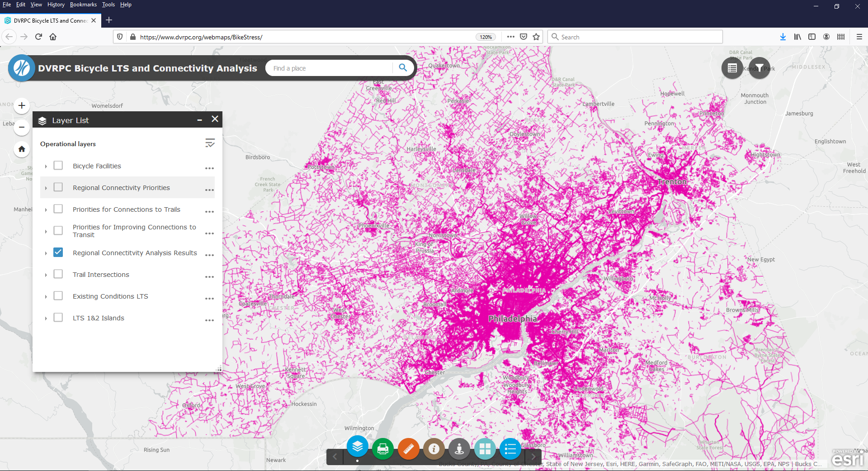
Task: Open the Bookmarks menu
Action: [83, 5]
